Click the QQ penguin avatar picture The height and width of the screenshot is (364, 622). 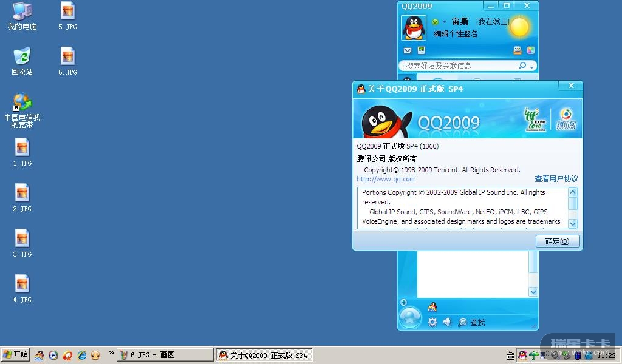pos(414,28)
